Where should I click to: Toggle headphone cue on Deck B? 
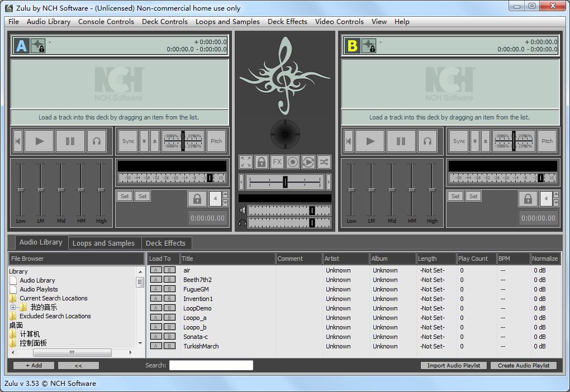(x=427, y=141)
